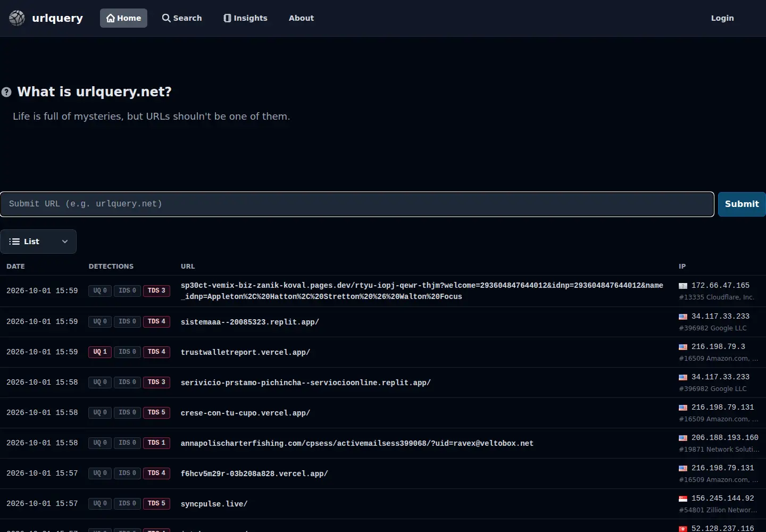Click the urlquery globe logo
The width and height of the screenshot is (766, 532).
tap(17, 18)
